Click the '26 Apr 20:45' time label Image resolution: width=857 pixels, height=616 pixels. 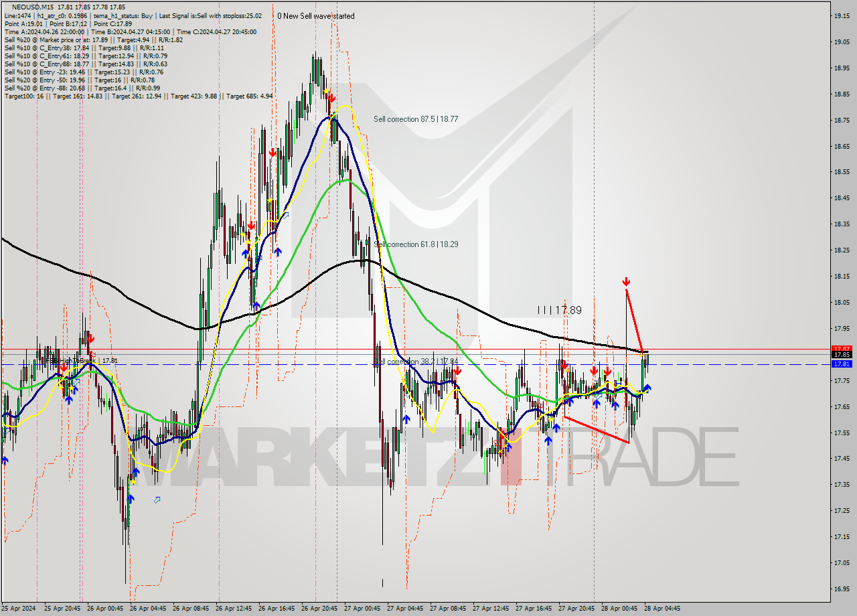pos(319,609)
